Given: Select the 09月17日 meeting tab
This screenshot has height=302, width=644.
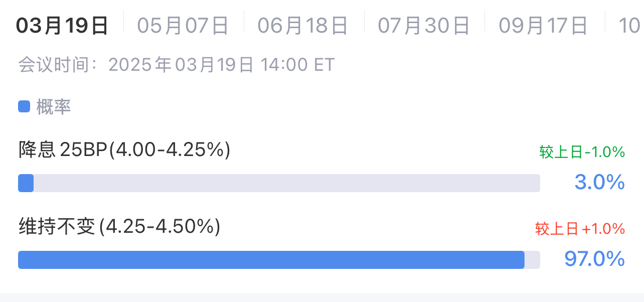Looking at the screenshot, I should 543,26.
